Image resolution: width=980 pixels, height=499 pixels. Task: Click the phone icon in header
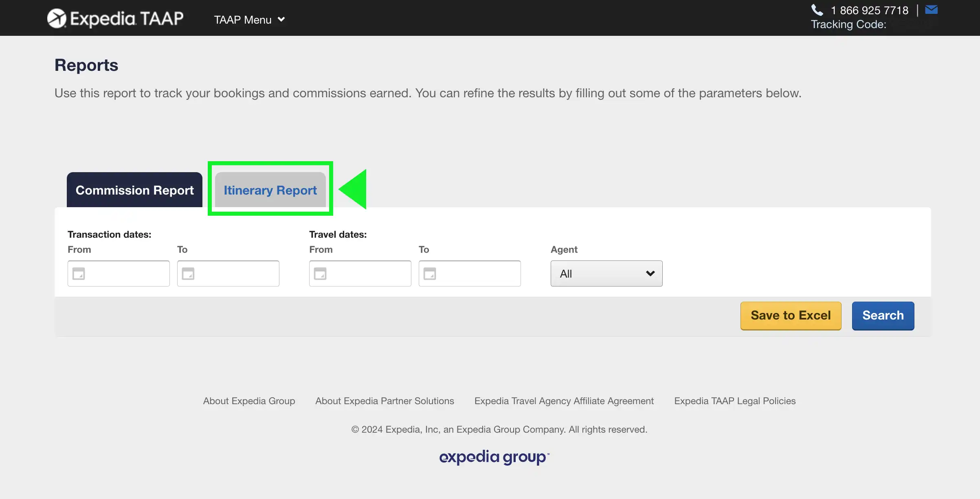pos(817,10)
